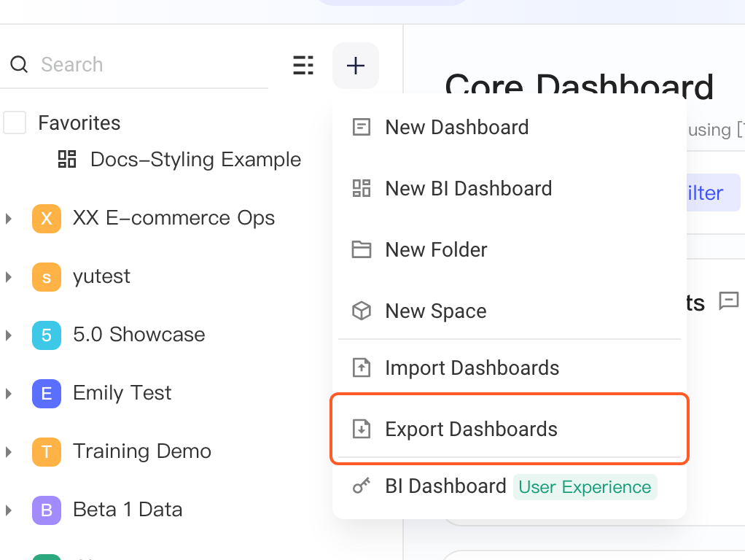Open BI Dashboard menu entry

coord(510,486)
